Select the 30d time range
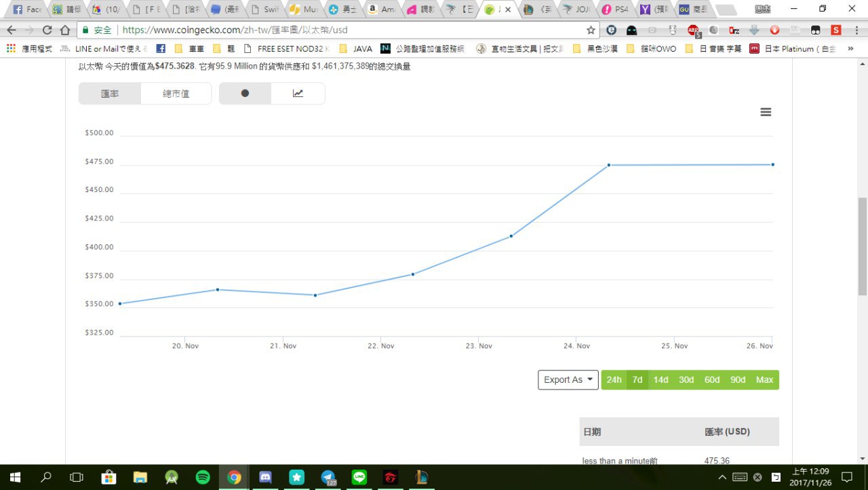The image size is (868, 490). (686, 380)
